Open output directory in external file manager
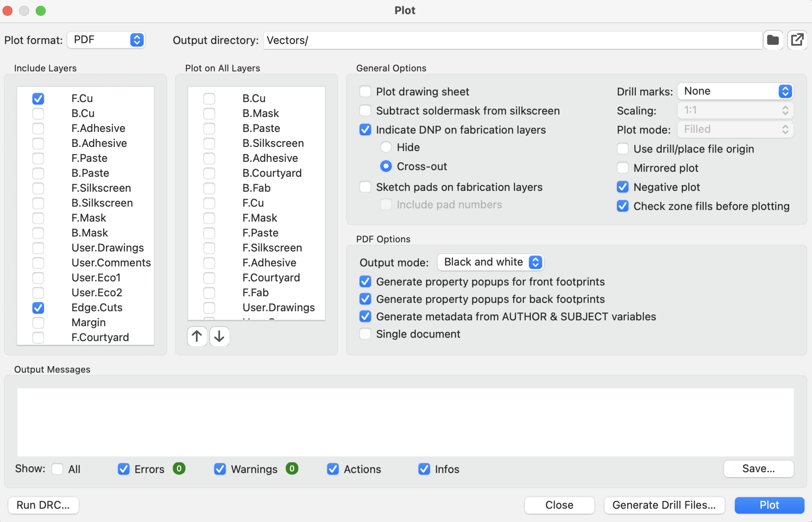The width and height of the screenshot is (812, 522). pyautogui.click(x=797, y=40)
